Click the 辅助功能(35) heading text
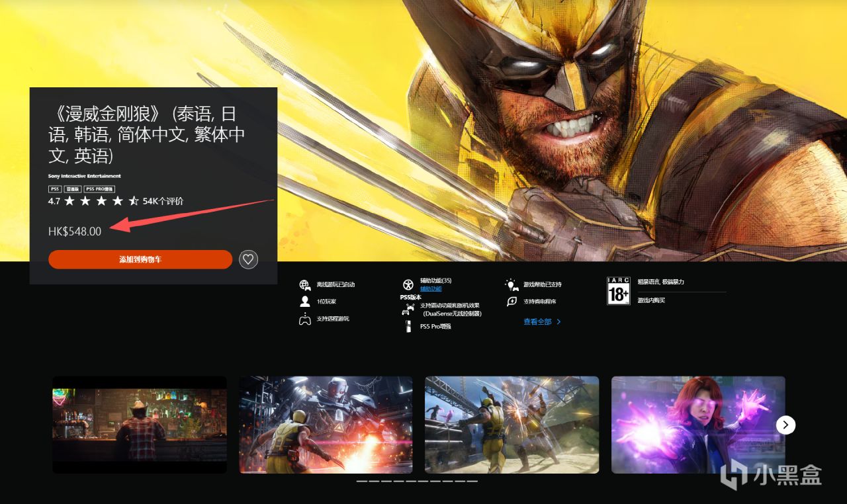 436,281
